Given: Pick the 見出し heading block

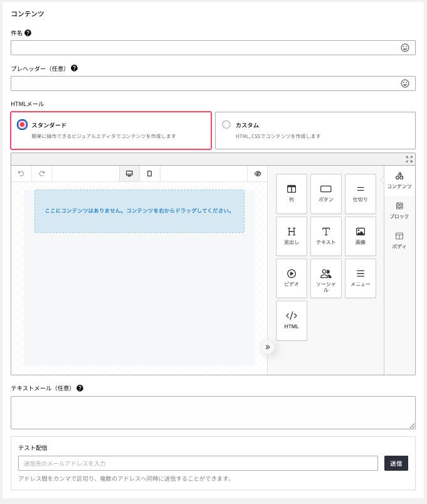Looking at the screenshot, I should pos(292,236).
